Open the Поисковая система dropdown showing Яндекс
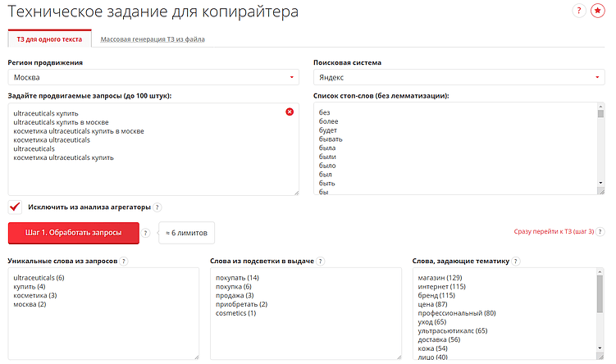The height and width of the screenshot is (364, 616). click(459, 77)
